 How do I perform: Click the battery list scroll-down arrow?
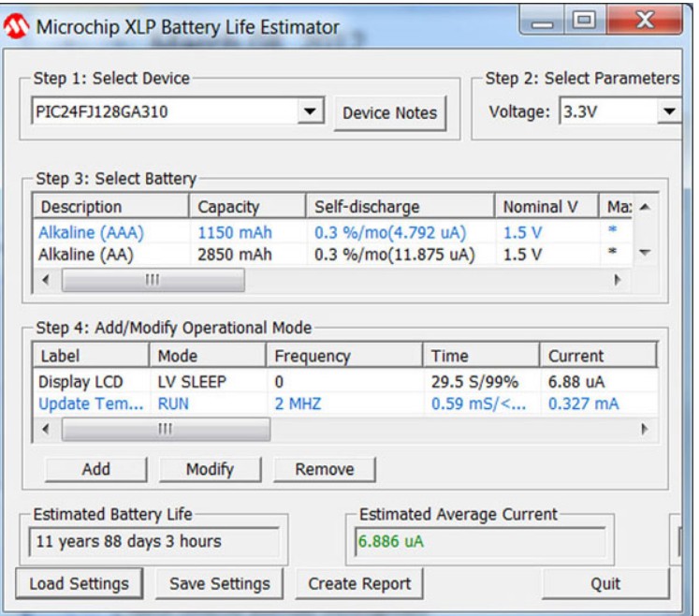[645, 253]
